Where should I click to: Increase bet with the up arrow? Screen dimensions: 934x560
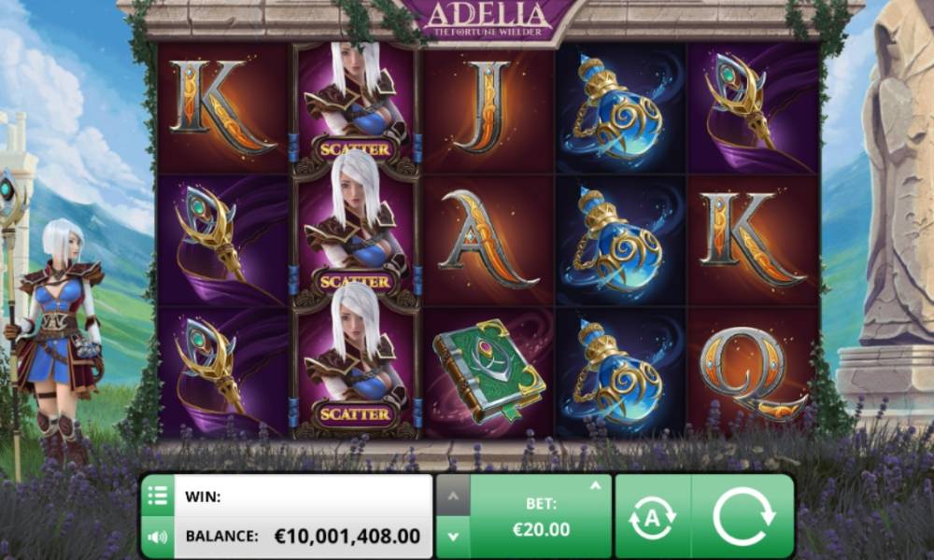click(x=453, y=495)
